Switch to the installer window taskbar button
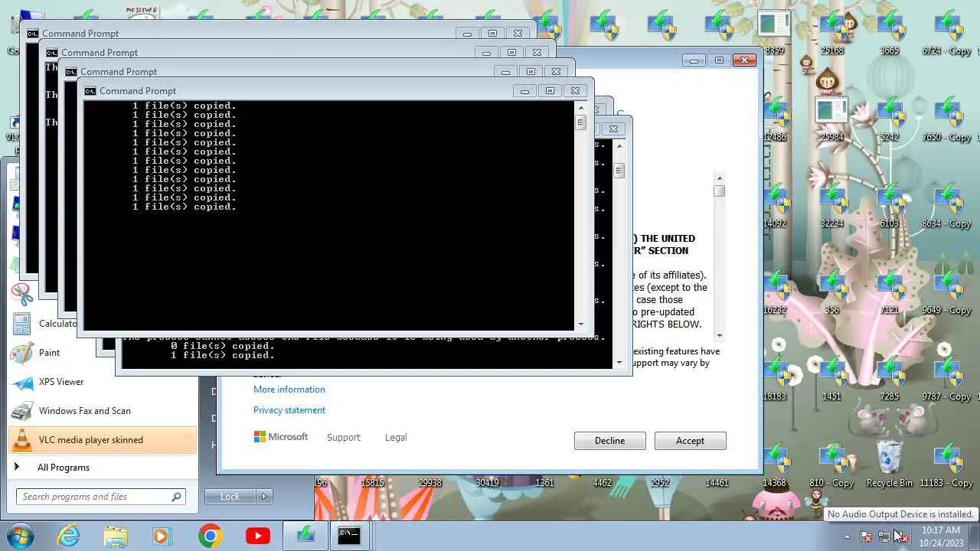 [305, 536]
